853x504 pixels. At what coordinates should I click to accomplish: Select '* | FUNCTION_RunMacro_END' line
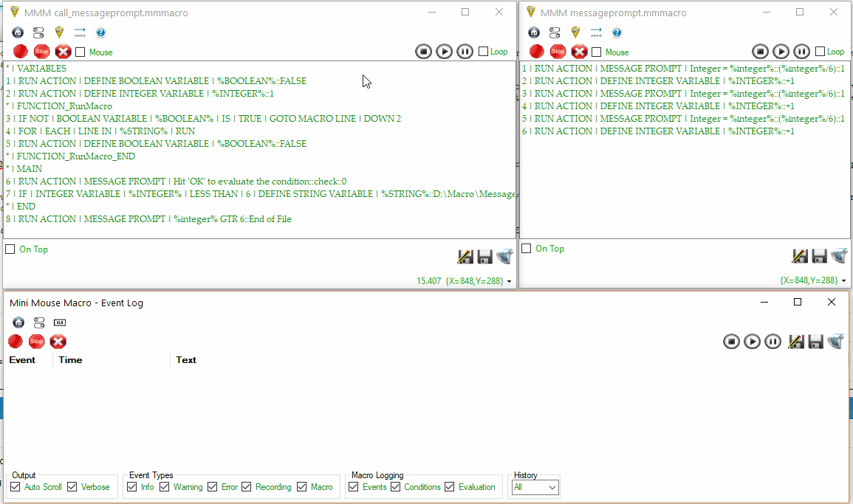pos(70,156)
